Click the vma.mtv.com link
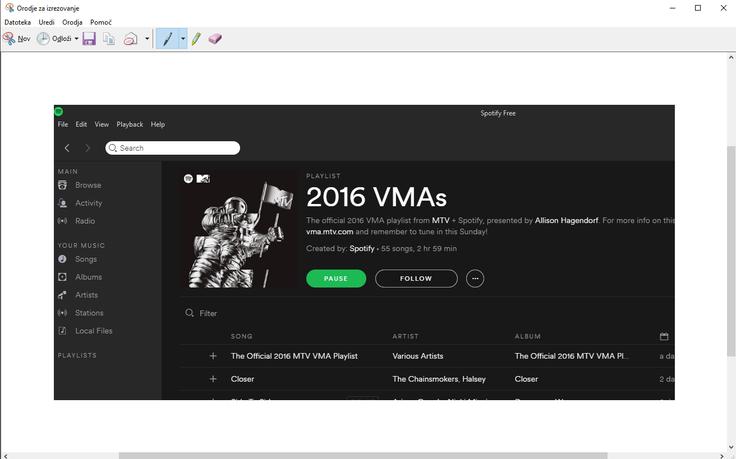This screenshot has height=459, width=736. (x=330, y=231)
